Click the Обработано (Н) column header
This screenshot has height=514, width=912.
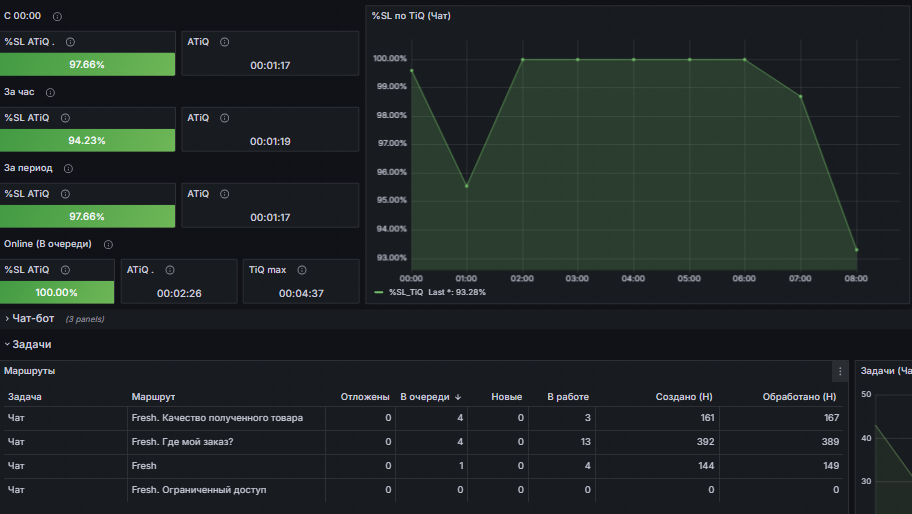pos(799,397)
